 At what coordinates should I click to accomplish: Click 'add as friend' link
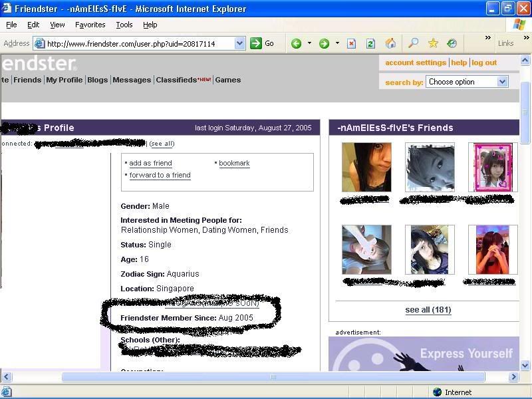151,163
